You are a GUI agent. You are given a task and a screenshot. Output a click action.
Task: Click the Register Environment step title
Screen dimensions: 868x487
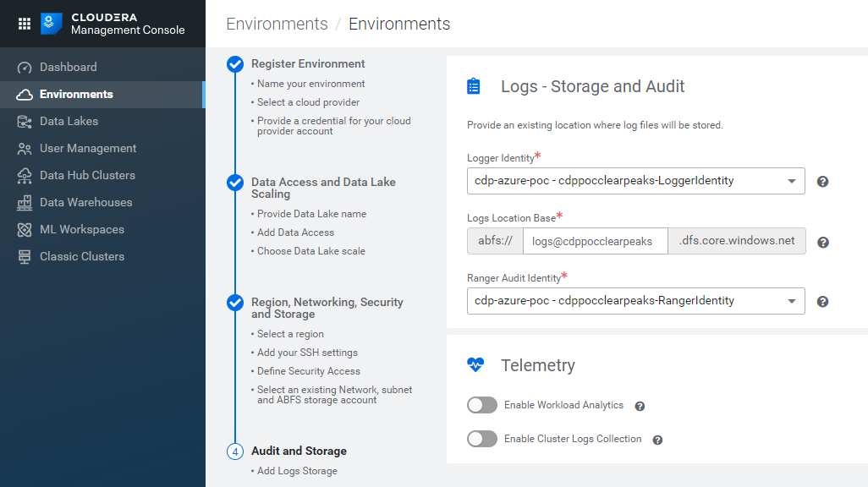[308, 63]
